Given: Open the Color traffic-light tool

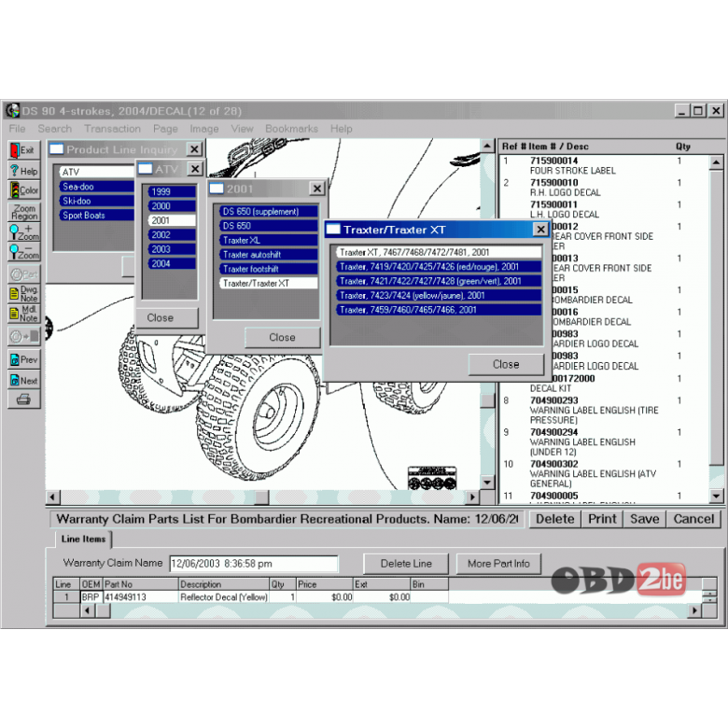Looking at the screenshot, I should (23, 189).
